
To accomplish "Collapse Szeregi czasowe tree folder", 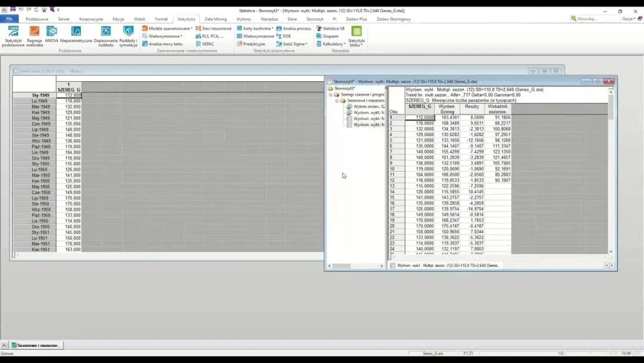I will [331, 94].
